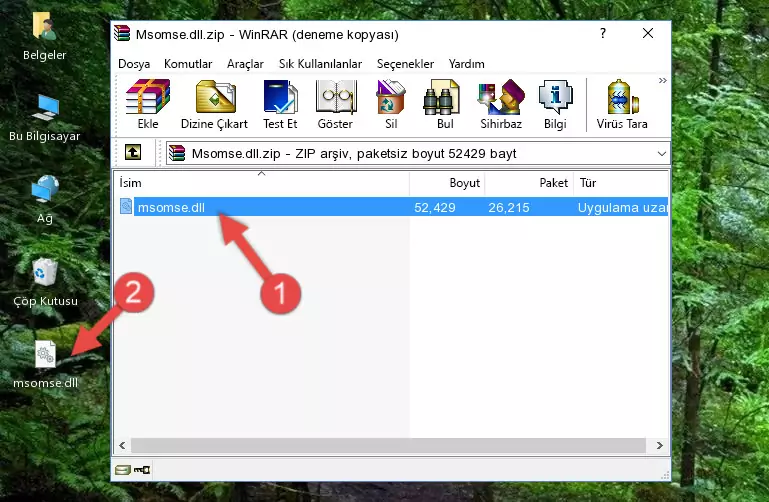Select the Belgeler desktop icon
The image size is (769, 502).
click(x=44, y=37)
